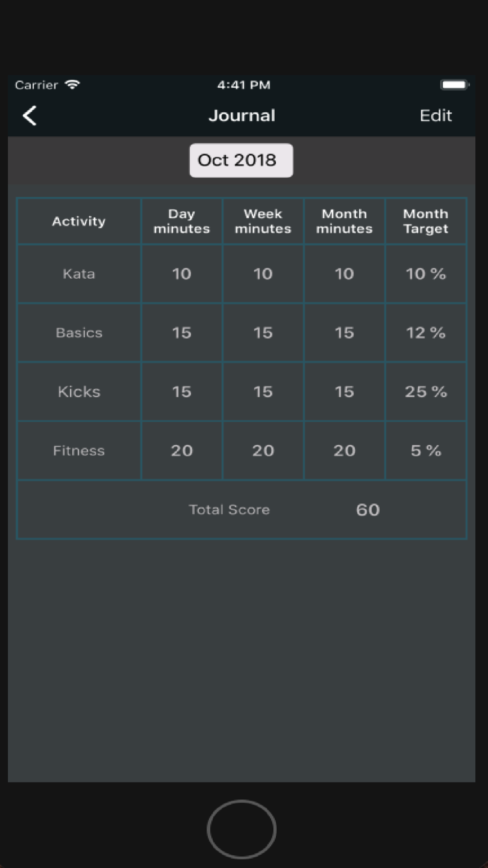Tap the Month minutes column header
This screenshot has height=868, width=488.
[344, 221]
